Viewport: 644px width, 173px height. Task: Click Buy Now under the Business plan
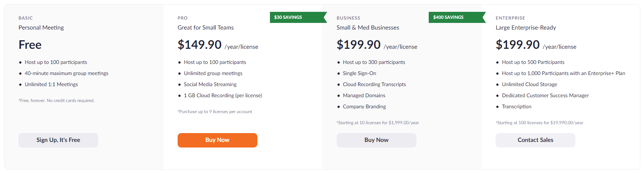[x=376, y=140]
